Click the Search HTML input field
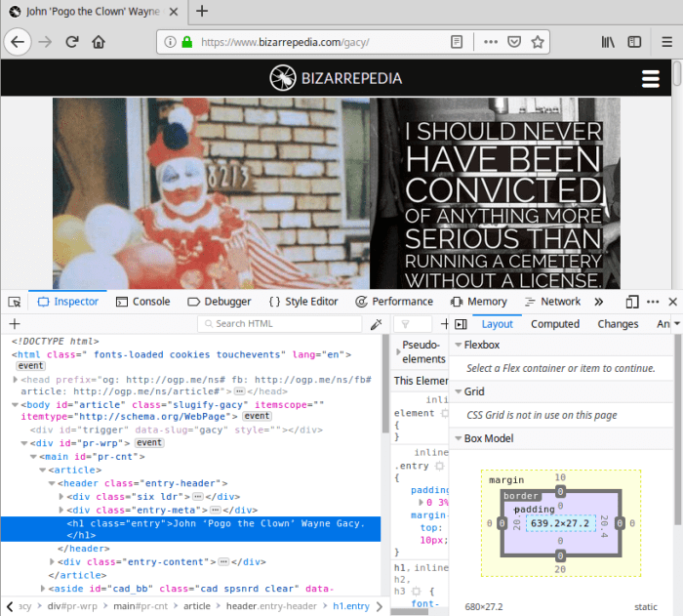This screenshot has width=683, height=616. [283, 324]
